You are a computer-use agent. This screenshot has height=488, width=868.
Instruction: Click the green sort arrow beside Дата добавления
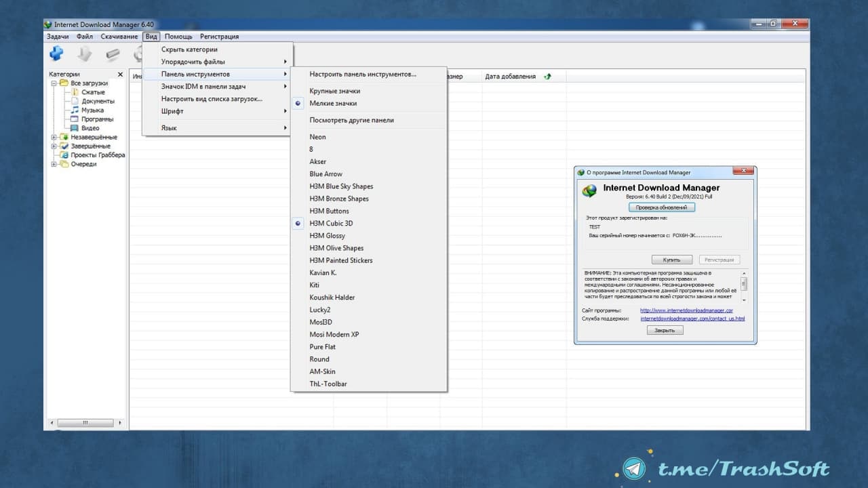[548, 77]
